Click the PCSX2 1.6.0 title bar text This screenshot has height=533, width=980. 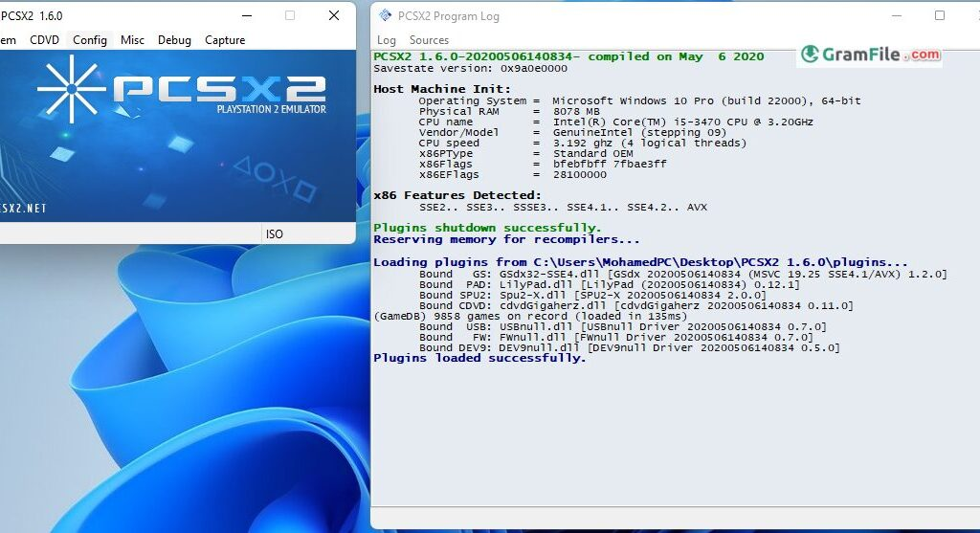(32, 15)
